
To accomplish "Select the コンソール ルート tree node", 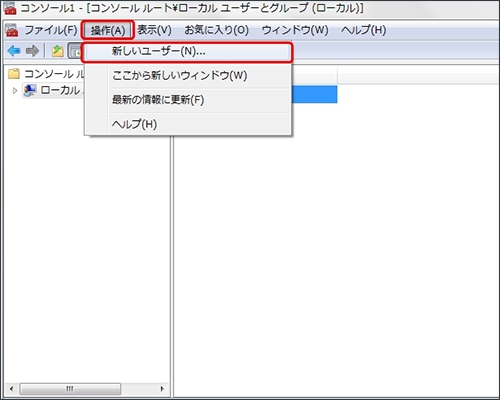I will click(x=54, y=74).
